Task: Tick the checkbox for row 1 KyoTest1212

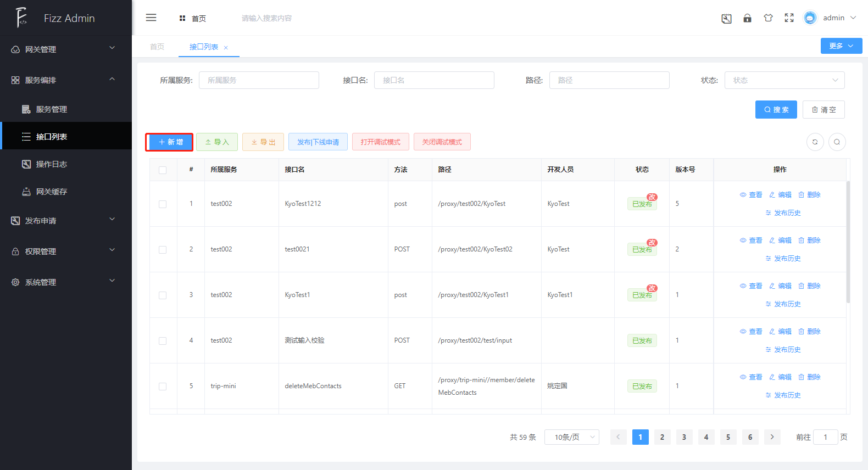Action: [163, 204]
